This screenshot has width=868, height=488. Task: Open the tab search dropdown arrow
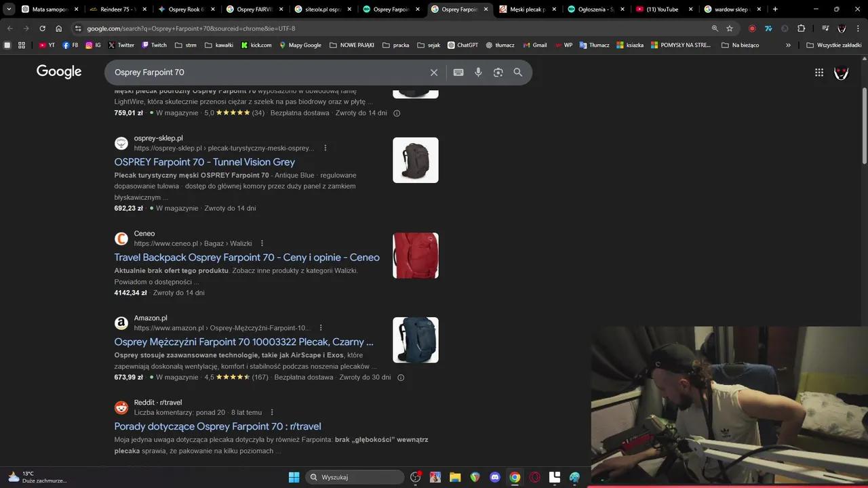(x=9, y=9)
